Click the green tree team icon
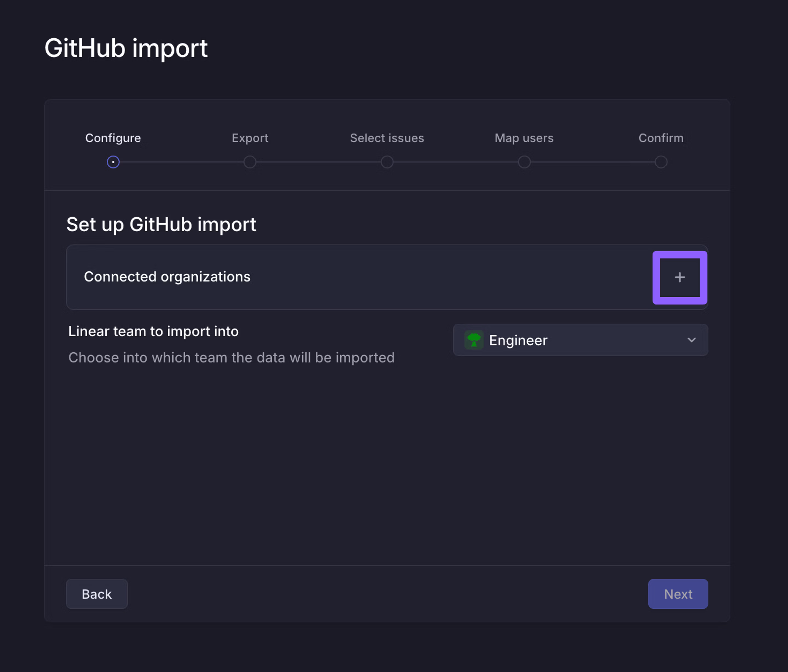 (474, 340)
